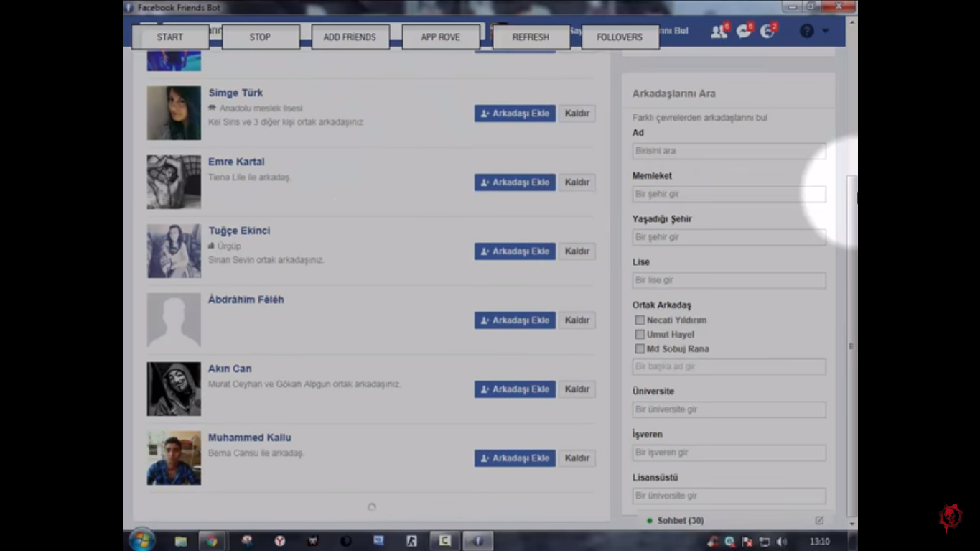Open the globe notifications icon

pos(768,31)
